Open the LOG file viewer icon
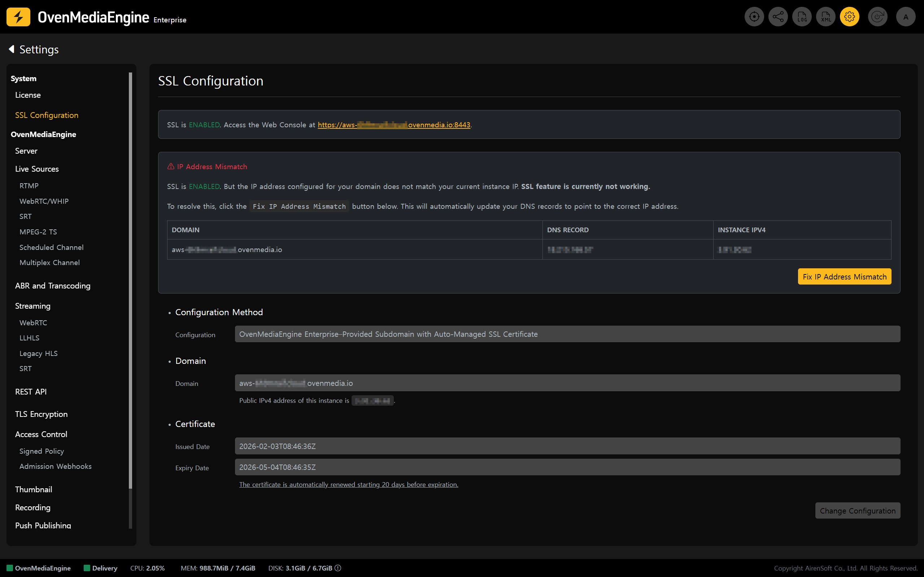The width and height of the screenshot is (924, 577). click(x=802, y=17)
